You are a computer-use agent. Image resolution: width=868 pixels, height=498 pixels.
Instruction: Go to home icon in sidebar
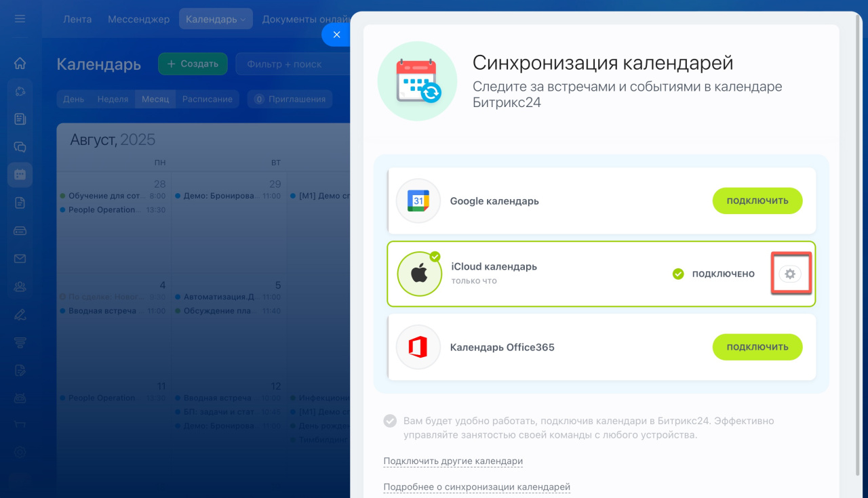(x=20, y=63)
